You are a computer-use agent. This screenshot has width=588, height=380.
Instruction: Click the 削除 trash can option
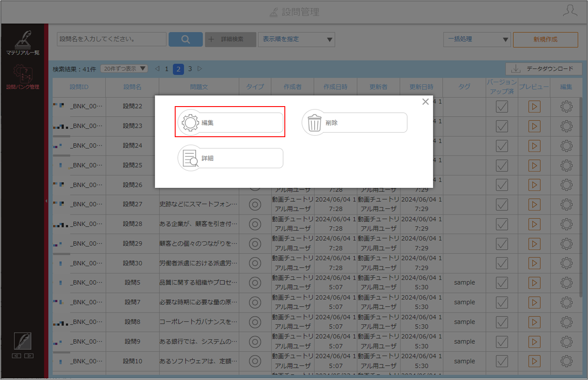355,123
